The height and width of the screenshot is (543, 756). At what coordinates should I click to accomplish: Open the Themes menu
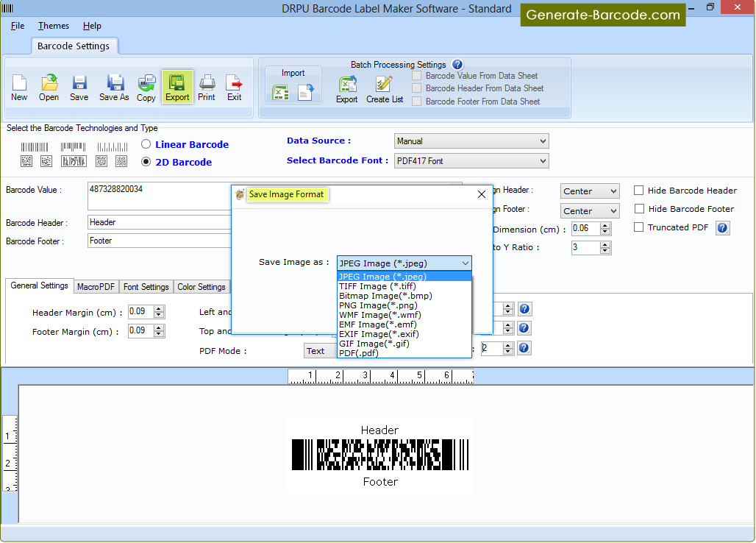[x=54, y=26]
